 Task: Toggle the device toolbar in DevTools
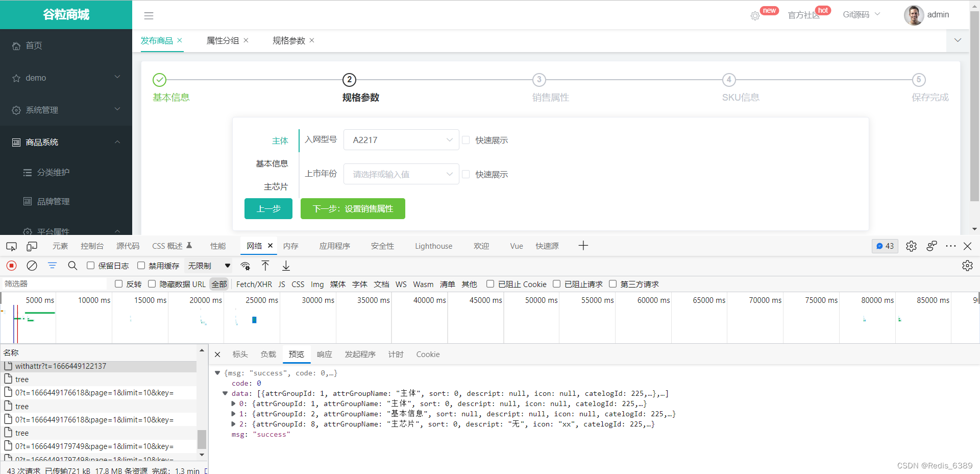click(x=31, y=246)
